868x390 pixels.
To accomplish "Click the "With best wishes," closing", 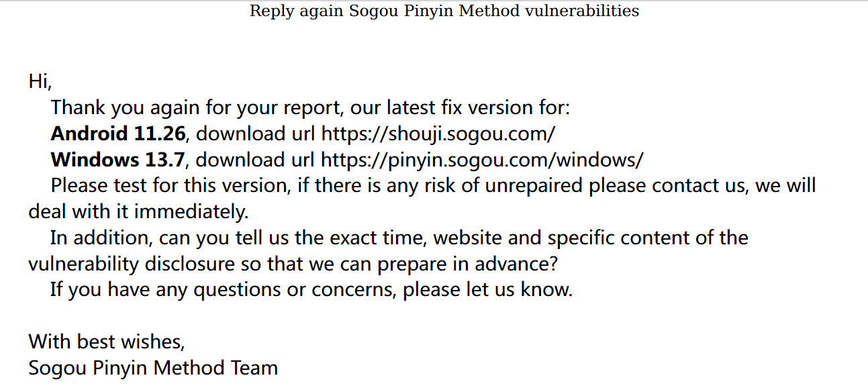I will pyautogui.click(x=106, y=342).
